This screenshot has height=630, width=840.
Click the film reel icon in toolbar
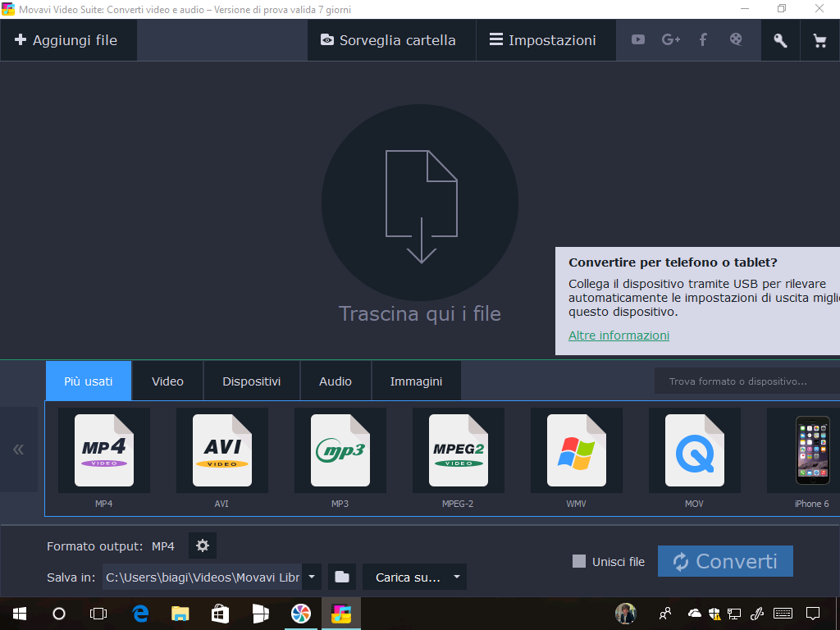(x=736, y=39)
